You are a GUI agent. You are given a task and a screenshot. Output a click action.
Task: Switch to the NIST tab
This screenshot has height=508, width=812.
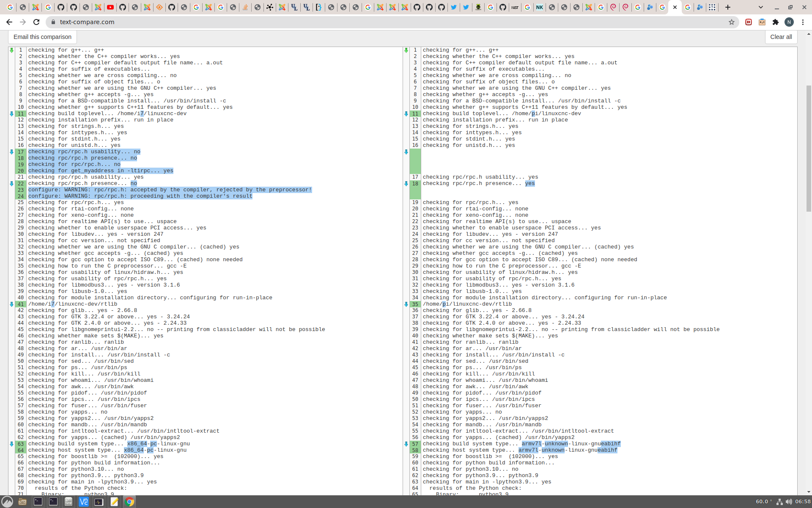(x=515, y=7)
